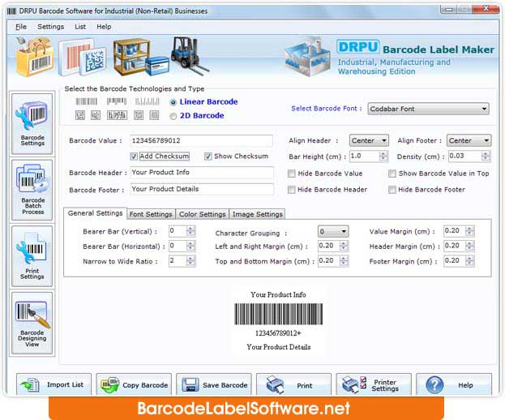Select the 2D Barcode radio button
505x420 pixels.
173,116
